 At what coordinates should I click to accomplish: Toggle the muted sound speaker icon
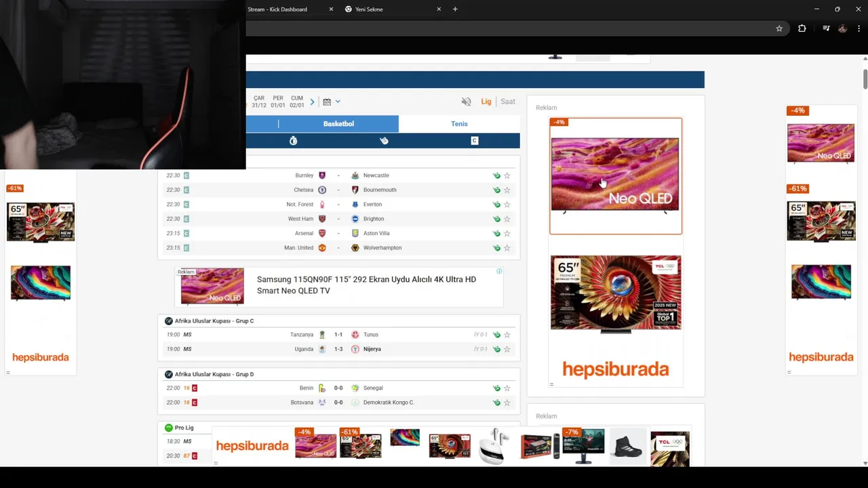[x=466, y=102]
